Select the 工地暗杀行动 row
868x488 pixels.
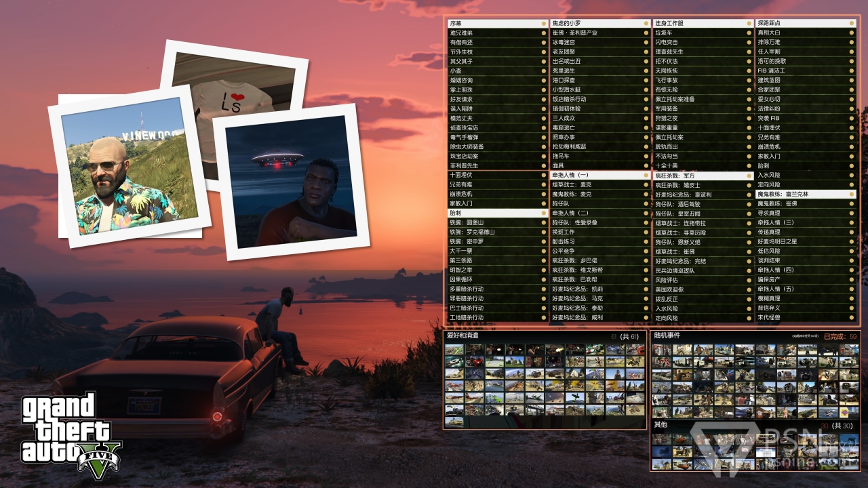click(x=498, y=317)
